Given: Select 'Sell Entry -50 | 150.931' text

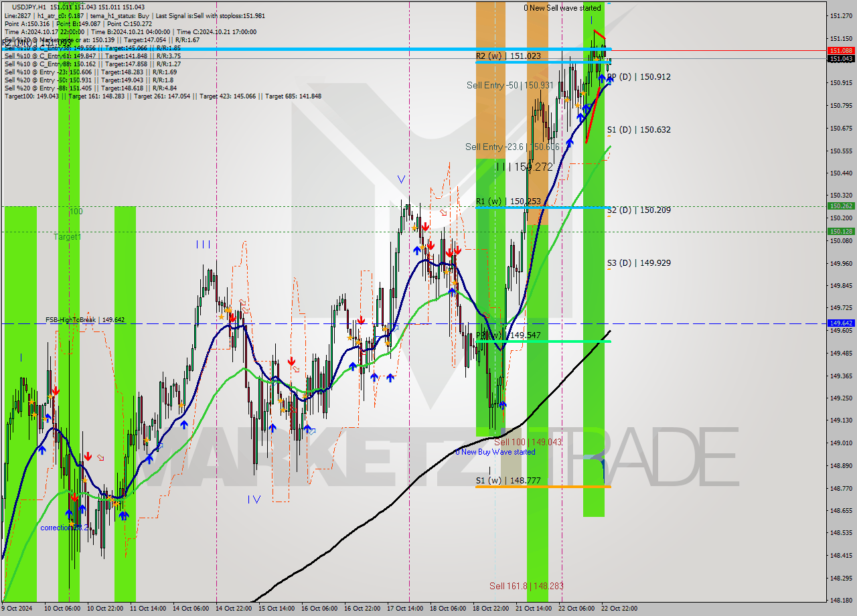Looking at the screenshot, I should 510,86.
